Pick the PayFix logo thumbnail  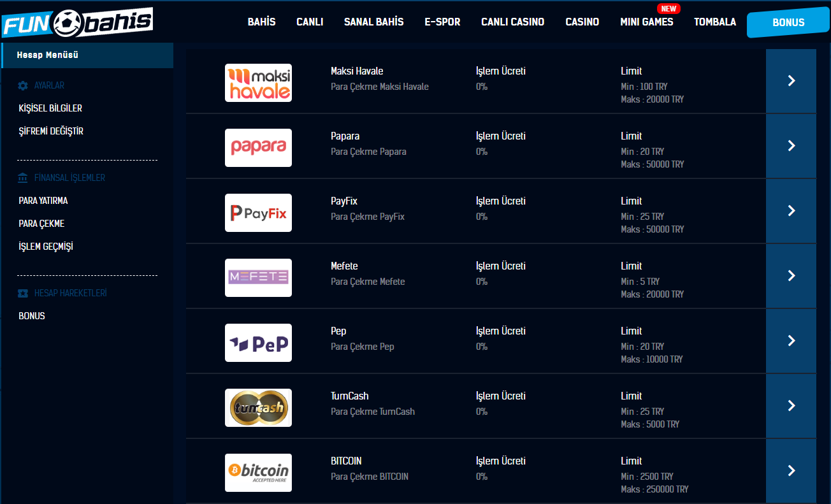point(258,213)
